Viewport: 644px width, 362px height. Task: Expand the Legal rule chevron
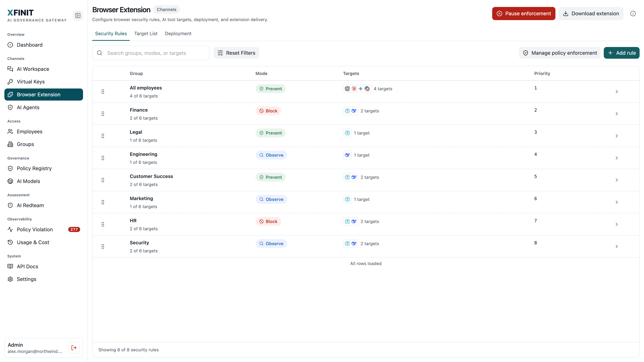616,136
